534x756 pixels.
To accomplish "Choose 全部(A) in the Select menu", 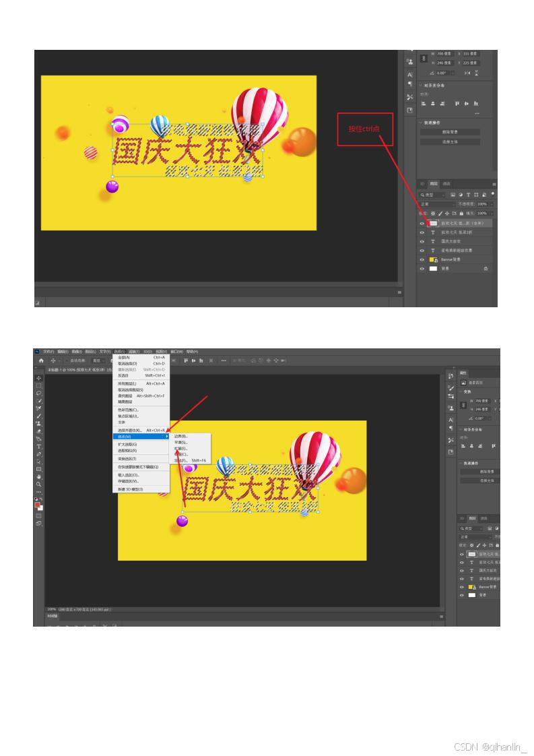I will tap(141, 357).
